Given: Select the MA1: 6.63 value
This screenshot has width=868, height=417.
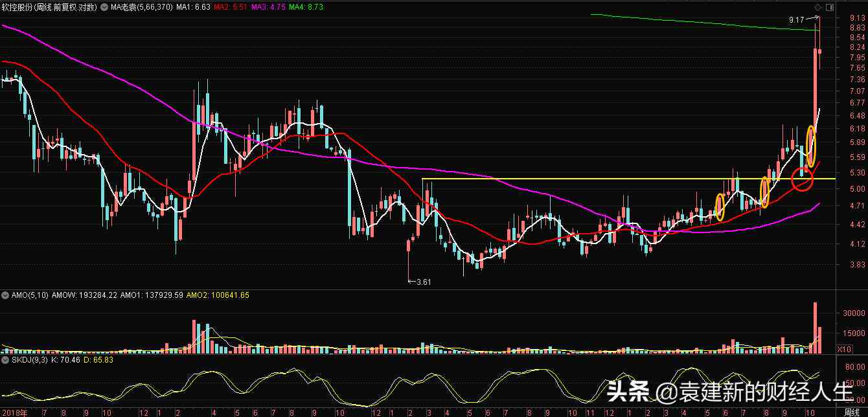Looking at the screenshot, I should click(x=193, y=7).
